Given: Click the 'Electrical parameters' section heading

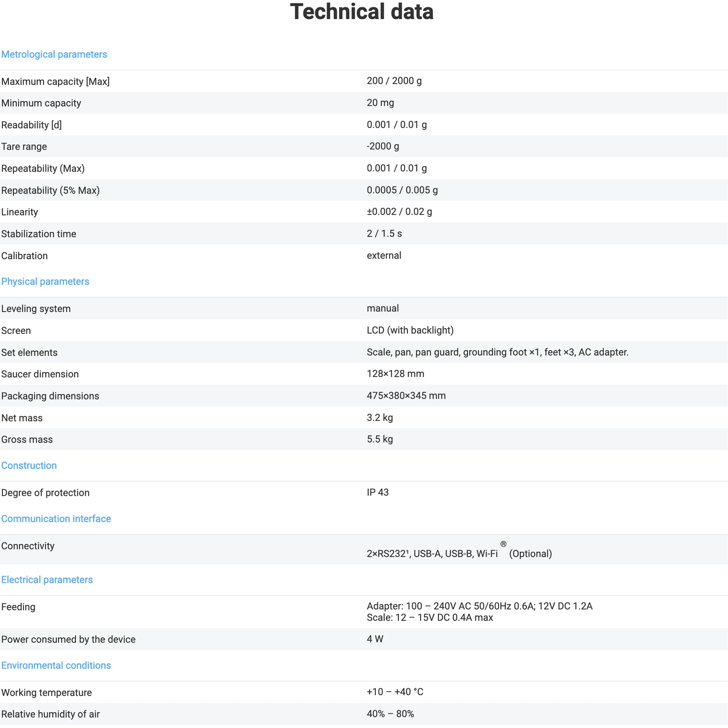Looking at the screenshot, I should click(47, 579).
